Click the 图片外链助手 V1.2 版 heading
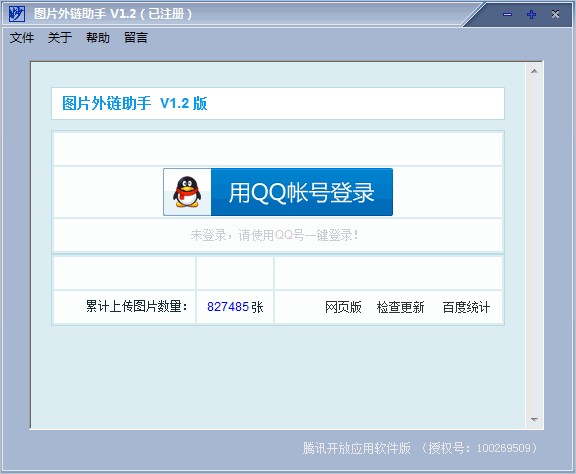 (134, 103)
